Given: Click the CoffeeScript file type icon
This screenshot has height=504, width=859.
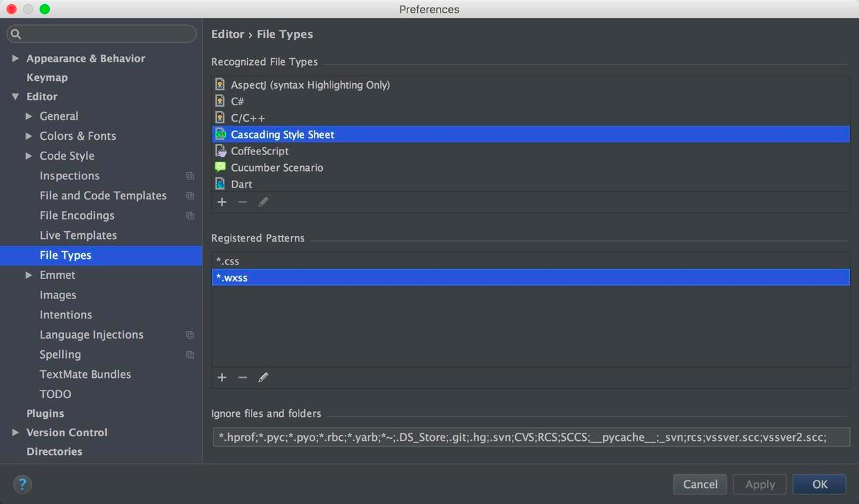Looking at the screenshot, I should [x=220, y=151].
